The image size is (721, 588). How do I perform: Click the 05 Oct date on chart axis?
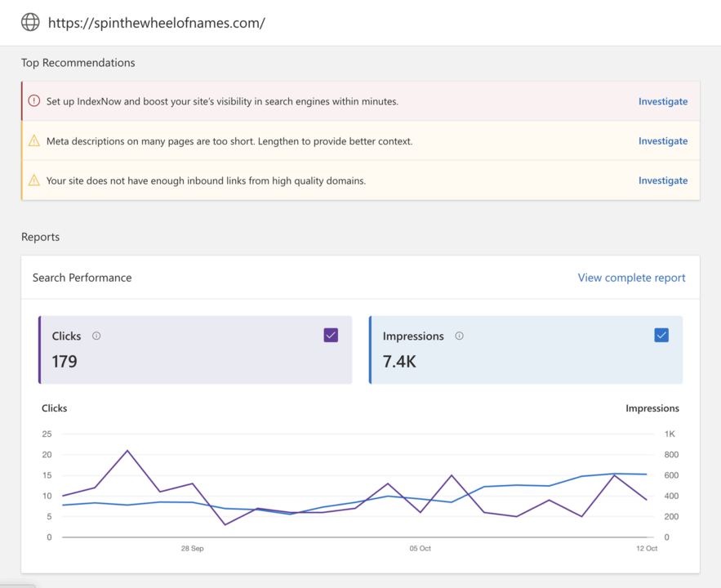(420, 549)
